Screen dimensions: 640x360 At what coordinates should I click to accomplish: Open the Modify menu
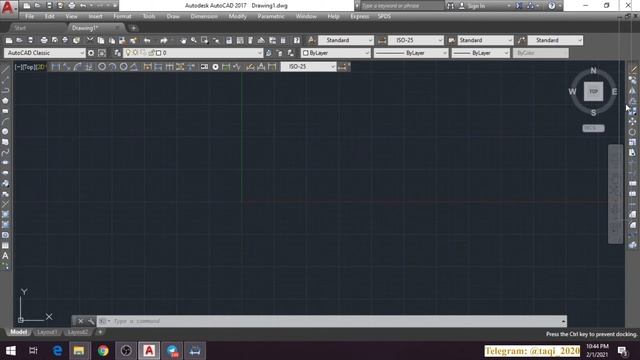tap(238, 16)
